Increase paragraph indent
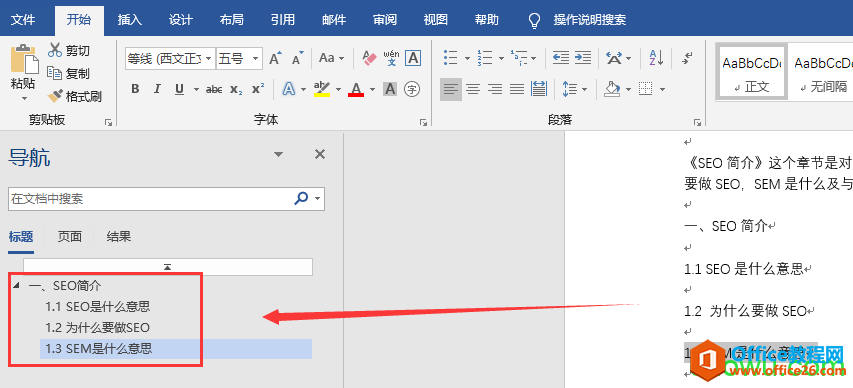Viewport: 853px width, 388px height. 583,58
